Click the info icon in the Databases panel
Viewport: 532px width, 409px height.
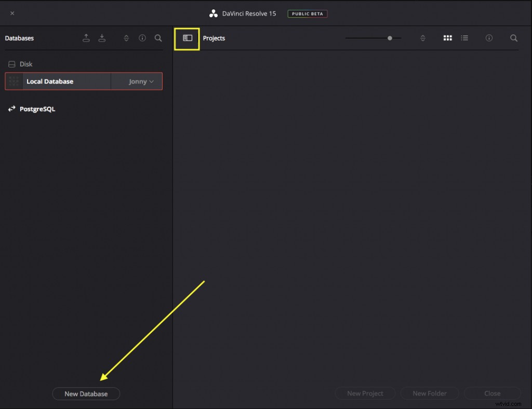point(142,38)
